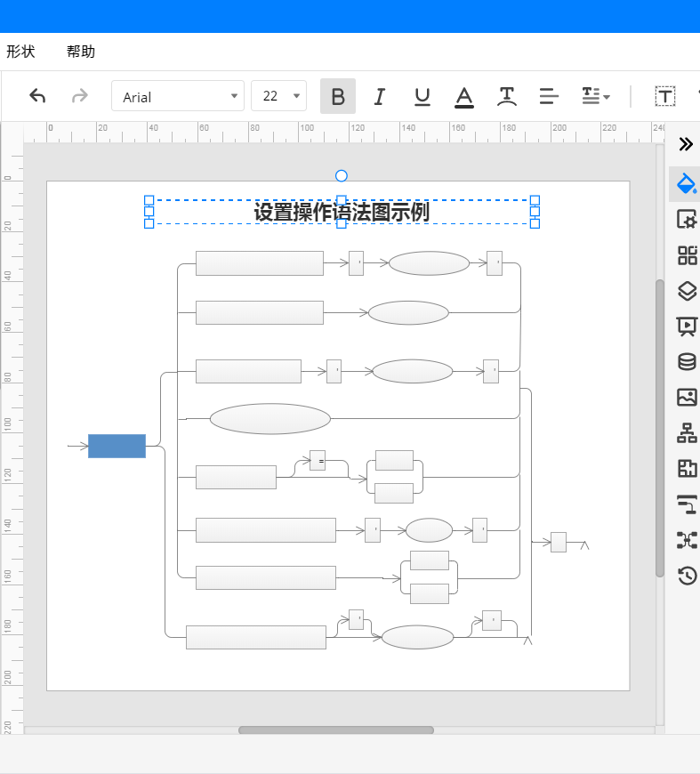Open the version history clock icon
700x774 pixels.
(x=687, y=576)
